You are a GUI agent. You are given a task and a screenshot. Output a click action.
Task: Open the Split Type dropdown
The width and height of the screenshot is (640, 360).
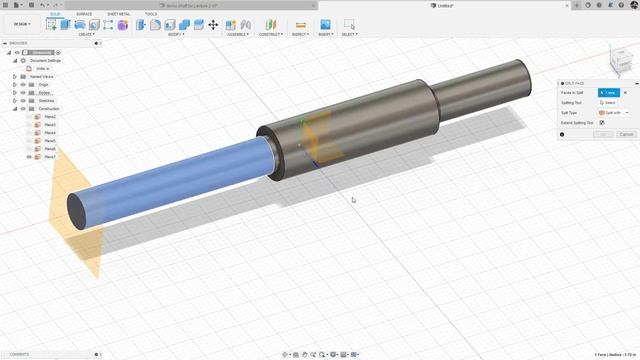[613, 113]
